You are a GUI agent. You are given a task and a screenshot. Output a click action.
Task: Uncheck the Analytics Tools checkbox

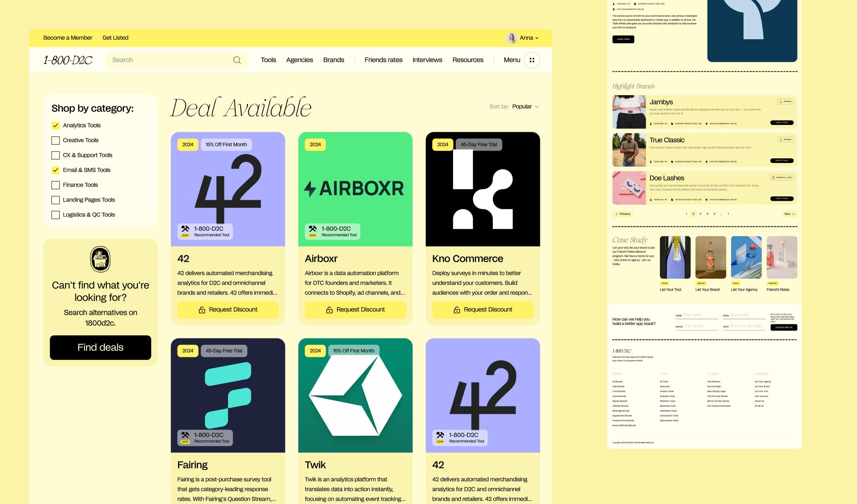coord(56,126)
